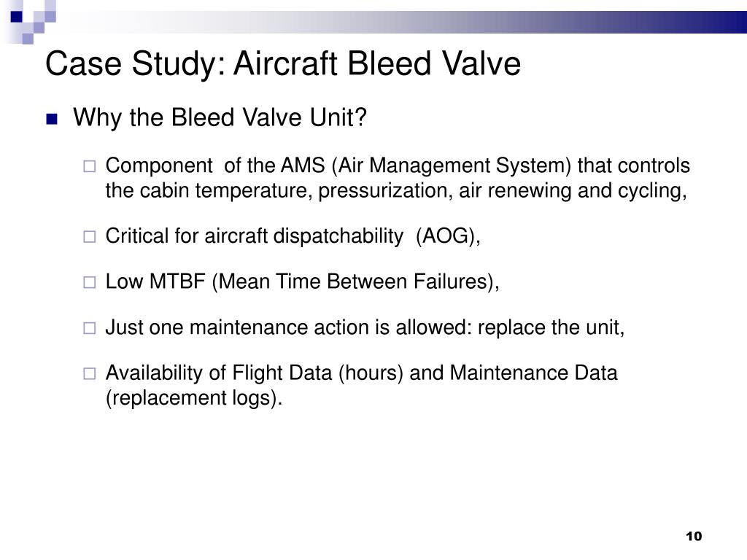Screen dimensions: 747x560
Task: Click the dark blue square decoration in top-left corner
Action: point(17,17)
